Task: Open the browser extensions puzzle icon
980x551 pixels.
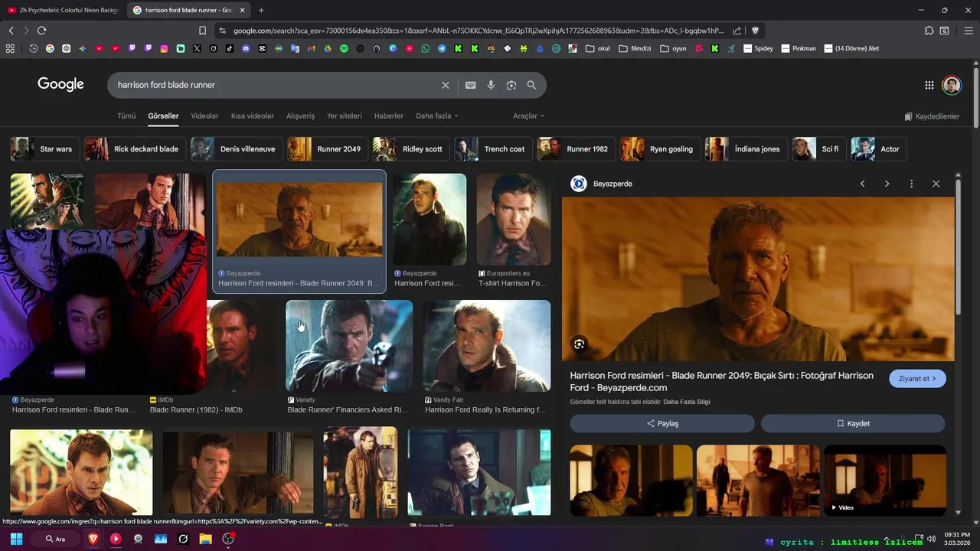Action: click(929, 31)
